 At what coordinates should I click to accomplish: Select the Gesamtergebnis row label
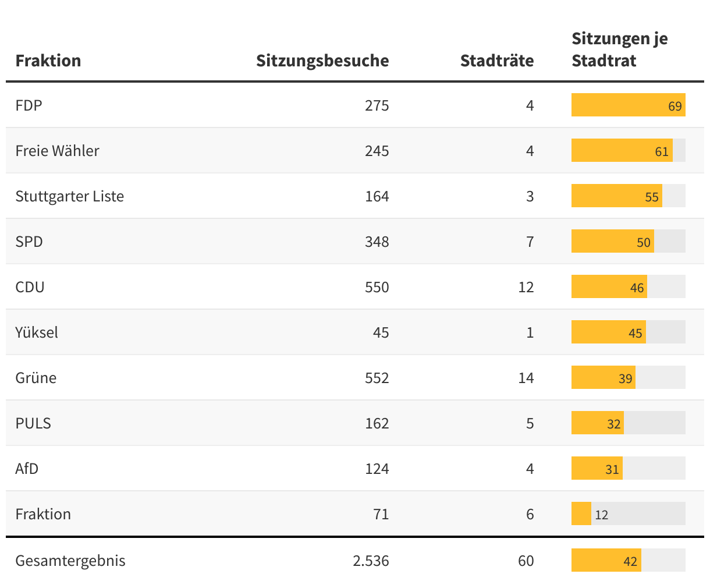tap(70, 561)
